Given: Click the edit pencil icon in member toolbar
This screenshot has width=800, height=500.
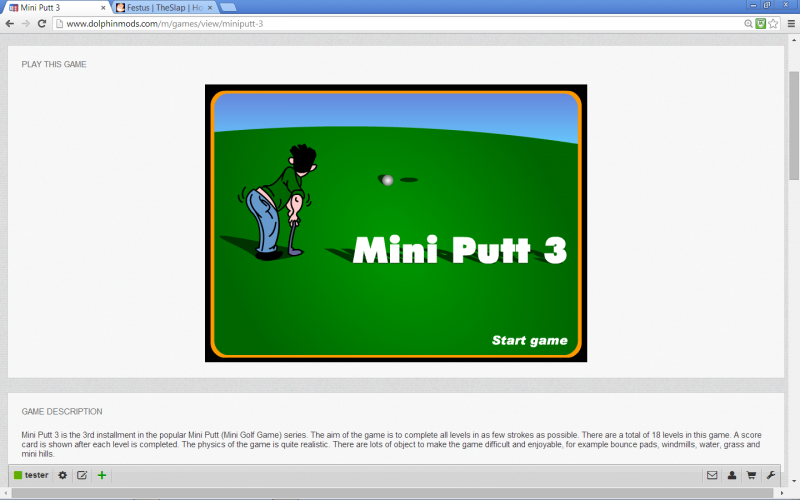Looking at the screenshot, I should point(82,475).
